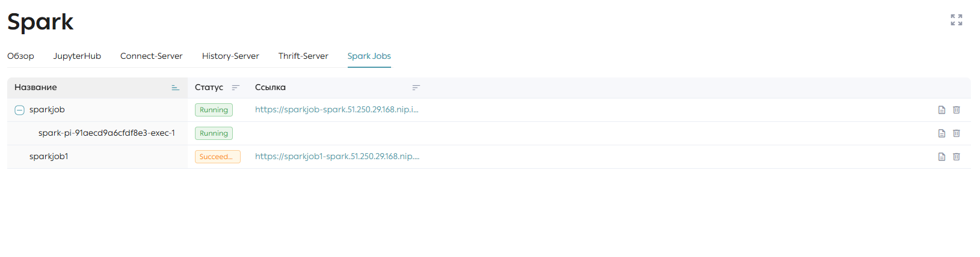This screenshot has width=980, height=257.
Task: Click Succeed... status badge of sparkjob1
Action: [217, 157]
